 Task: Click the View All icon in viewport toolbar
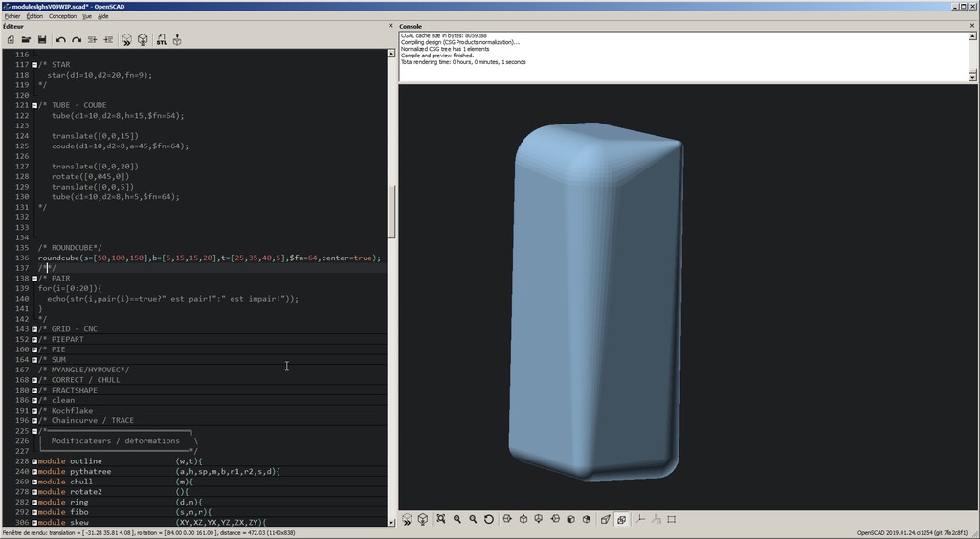click(441, 519)
